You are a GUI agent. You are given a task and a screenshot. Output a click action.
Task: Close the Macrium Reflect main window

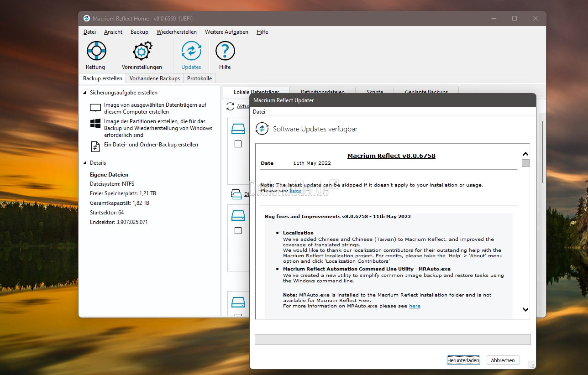535,18
